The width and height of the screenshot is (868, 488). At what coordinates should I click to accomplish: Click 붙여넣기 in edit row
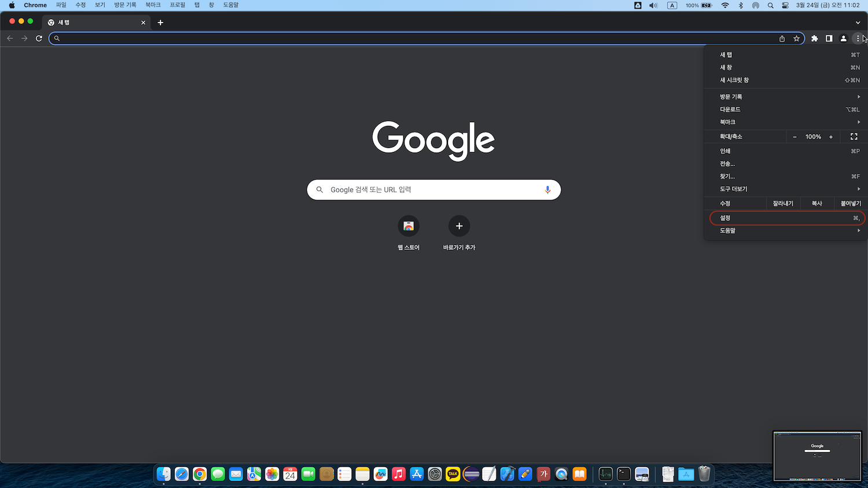tap(851, 204)
